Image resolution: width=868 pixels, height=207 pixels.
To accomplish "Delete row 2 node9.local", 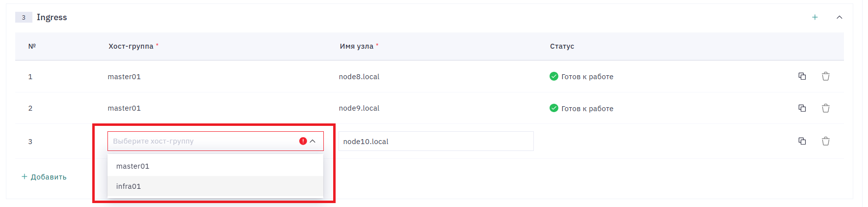I will (825, 108).
